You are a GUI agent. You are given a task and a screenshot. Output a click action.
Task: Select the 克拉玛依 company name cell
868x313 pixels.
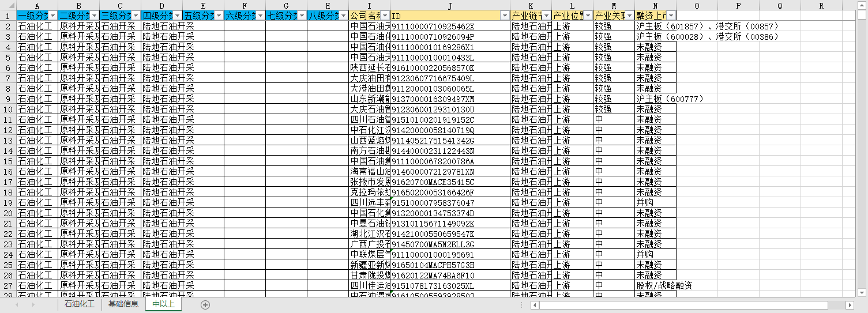click(369, 193)
